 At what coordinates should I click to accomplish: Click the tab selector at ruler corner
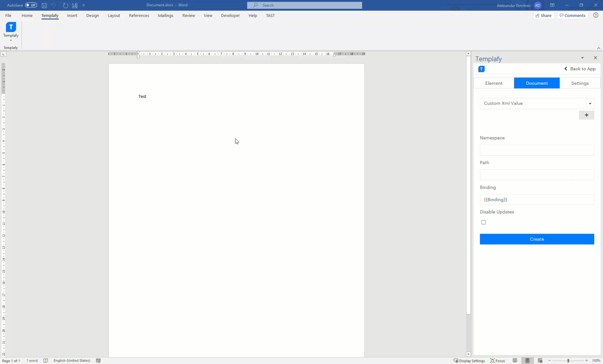point(3,54)
